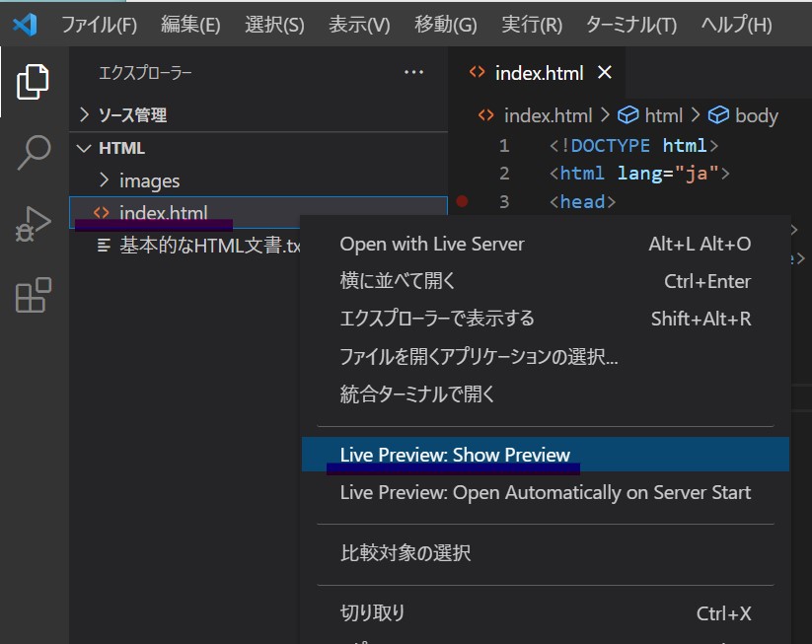Choose Open with Live Server
Image resolution: width=812 pixels, height=644 pixels.
[432, 244]
